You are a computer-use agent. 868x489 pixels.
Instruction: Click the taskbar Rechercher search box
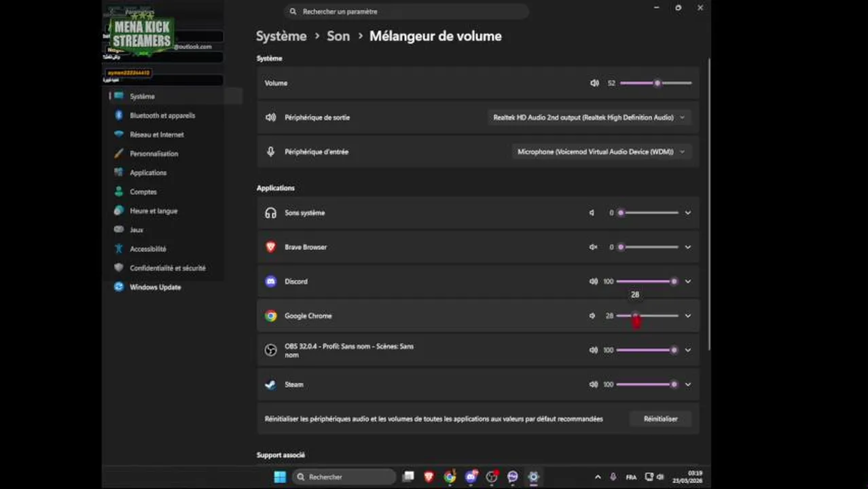pyautogui.click(x=344, y=477)
